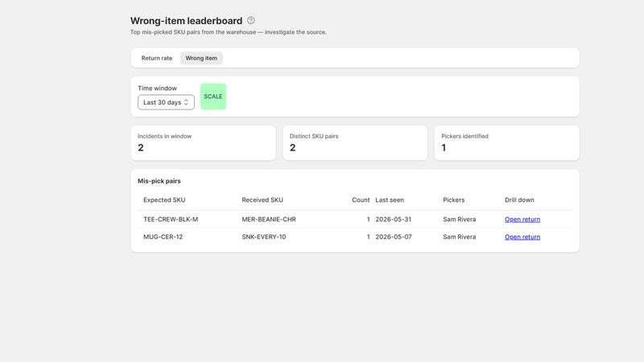Click the subtitle about mis-picked SKU pairs
Image resolution: width=644 pixels, height=362 pixels.
coord(229,32)
